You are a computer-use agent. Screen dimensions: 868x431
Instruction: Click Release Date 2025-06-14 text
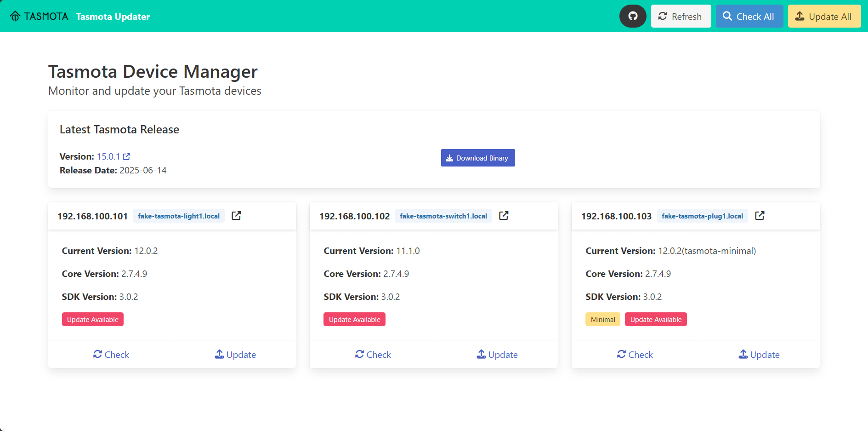pos(113,170)
